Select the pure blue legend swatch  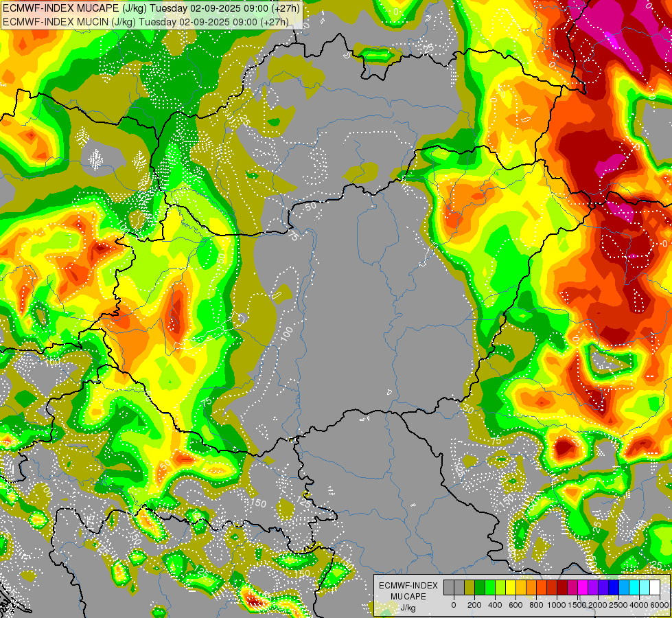pyautogui.click(x=614, y=588)
